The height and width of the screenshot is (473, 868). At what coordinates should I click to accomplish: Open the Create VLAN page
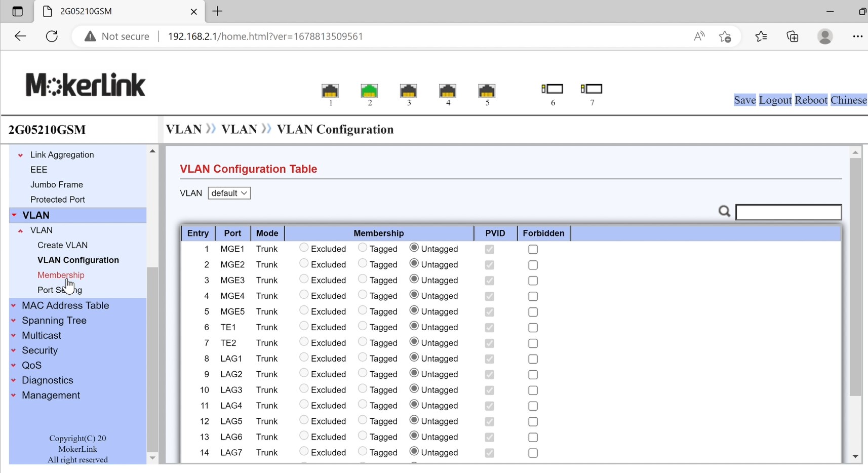point(62,245)
